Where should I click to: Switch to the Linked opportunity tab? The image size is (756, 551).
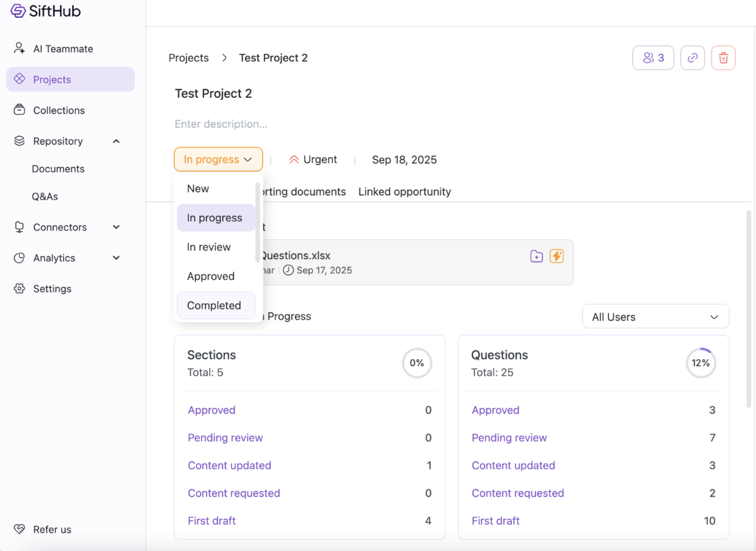click(x=405, y=192)
